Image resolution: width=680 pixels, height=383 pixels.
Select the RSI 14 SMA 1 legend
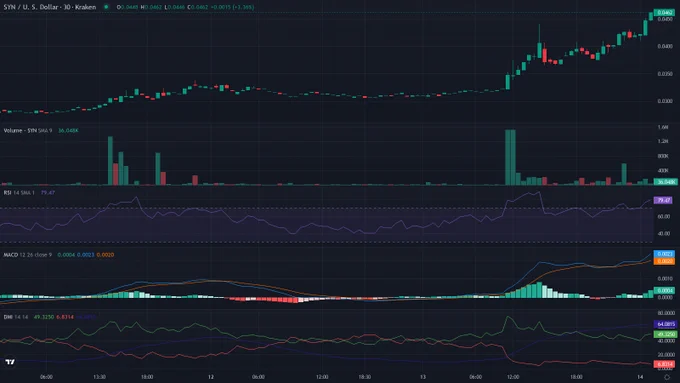[19, 193]
